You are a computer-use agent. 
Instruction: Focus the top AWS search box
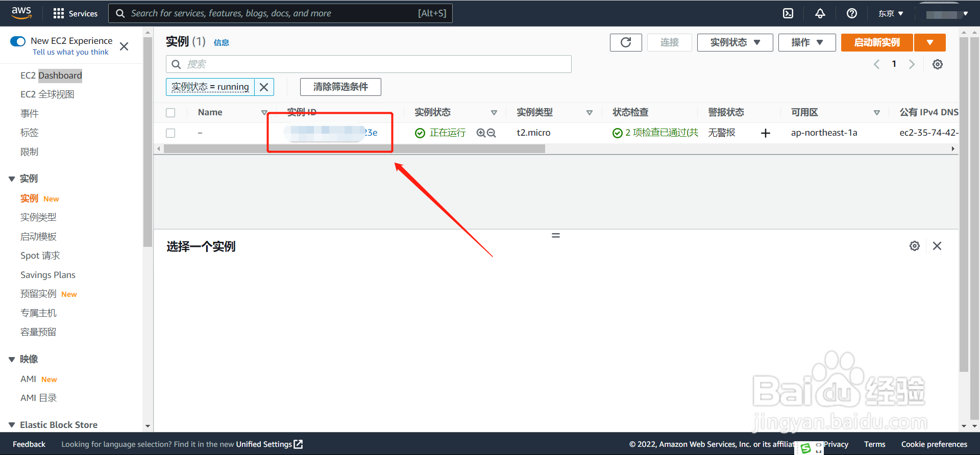pyautogui.click(x=280, y=13)
